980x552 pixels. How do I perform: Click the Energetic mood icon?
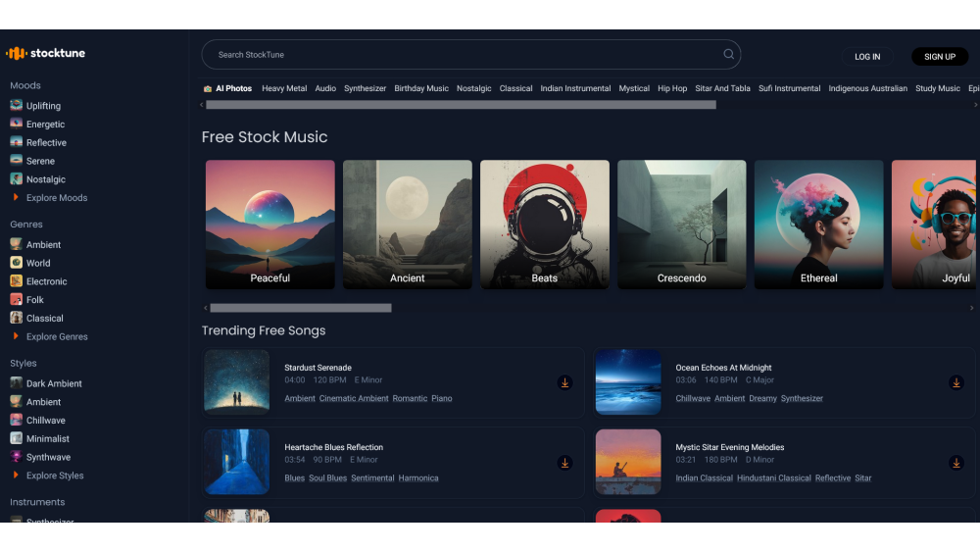(x=17, y=124)
